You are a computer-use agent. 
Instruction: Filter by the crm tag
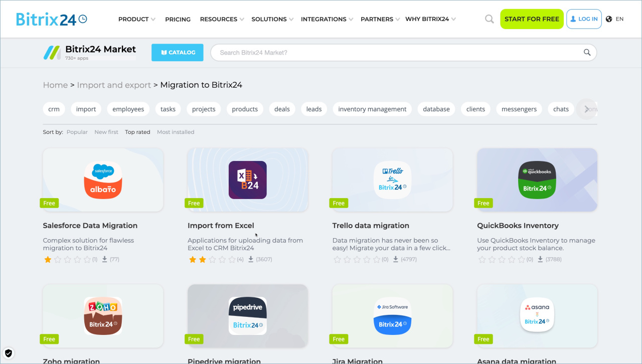[x=54, y=109]
